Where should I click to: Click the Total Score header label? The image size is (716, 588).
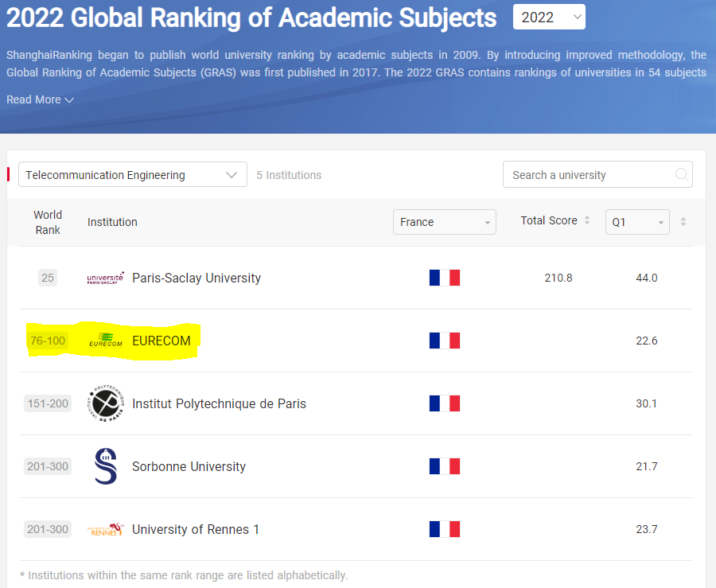click(x=549, y=220)
